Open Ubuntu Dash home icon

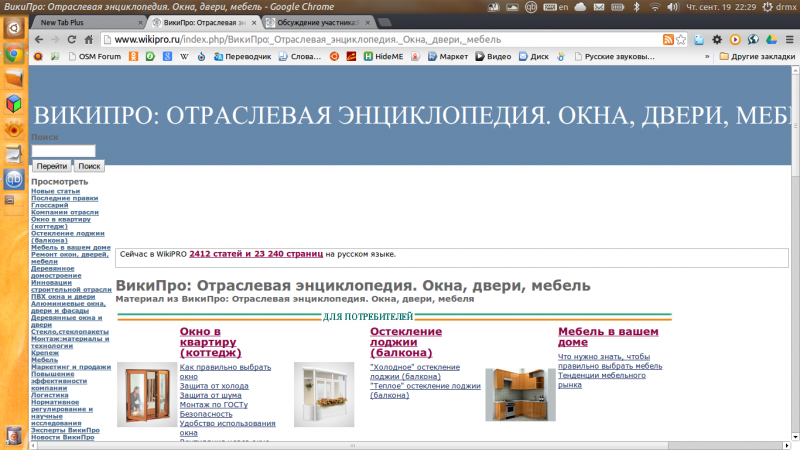click(x=14, y=28)
